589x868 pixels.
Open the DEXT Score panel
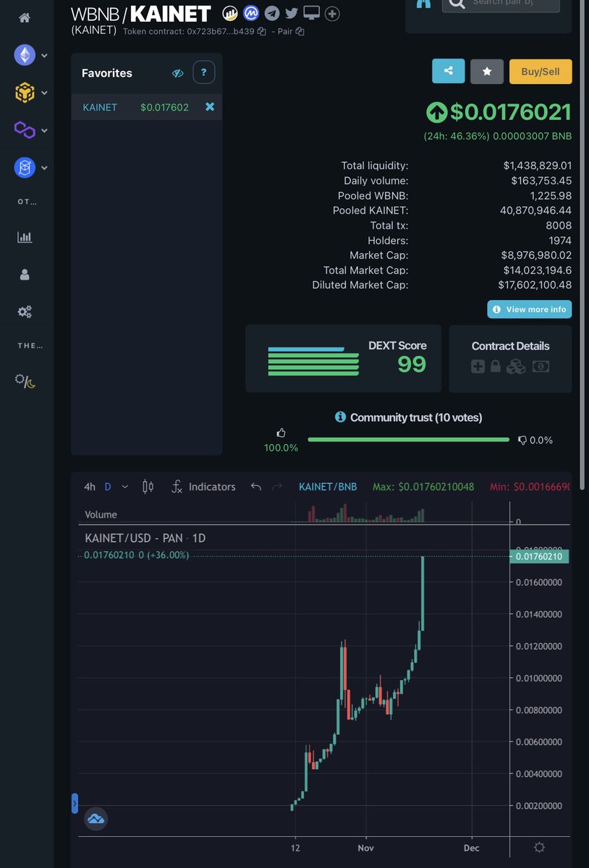click(343, 359)
